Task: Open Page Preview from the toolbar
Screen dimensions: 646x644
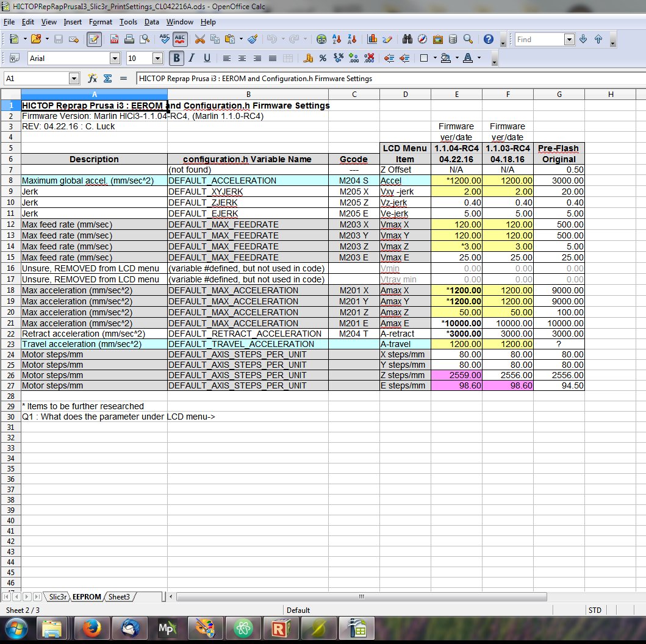Action: pos(145,39)
